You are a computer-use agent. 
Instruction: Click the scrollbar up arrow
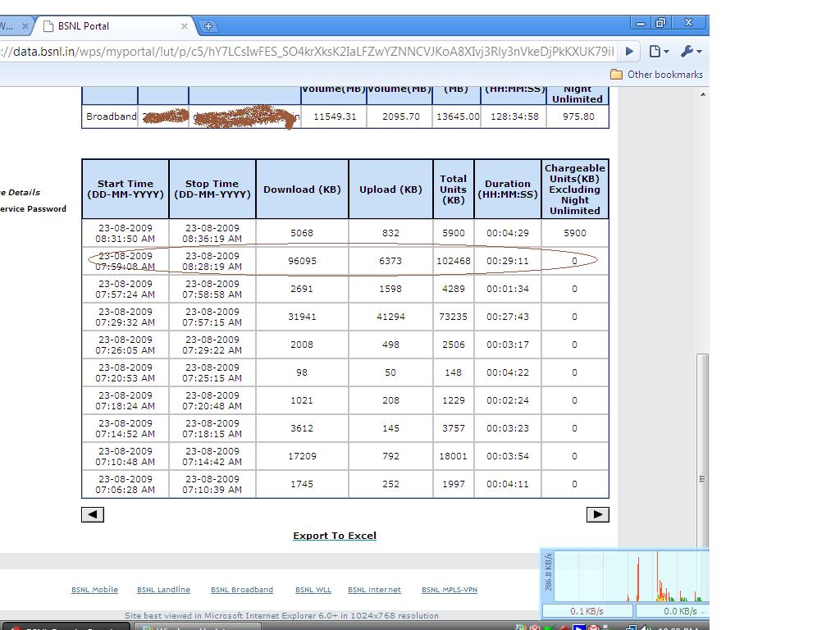click(x=703, y=95)
